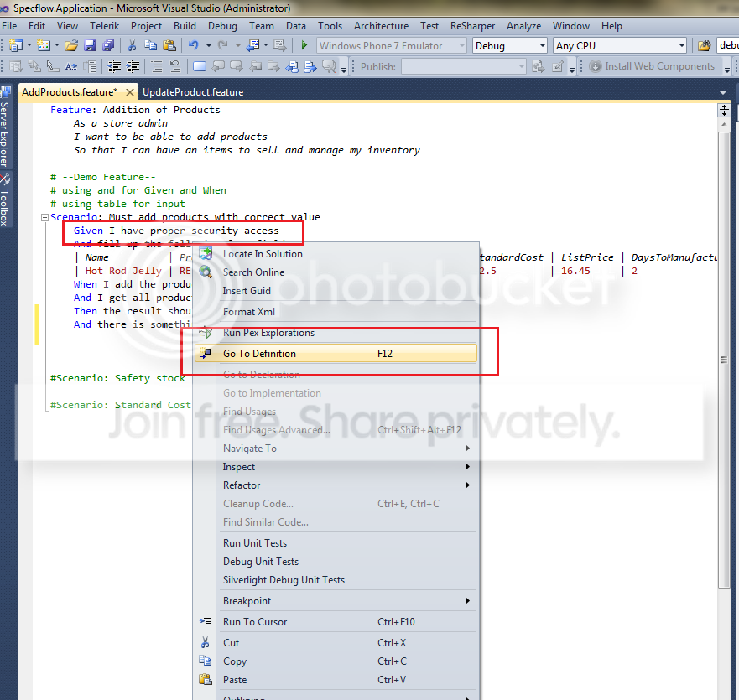Choose Go To Definition in context menu
Image resolution: width=739 pixels, height=700 pixels.
pyautogui.click(x=336, y=353)
